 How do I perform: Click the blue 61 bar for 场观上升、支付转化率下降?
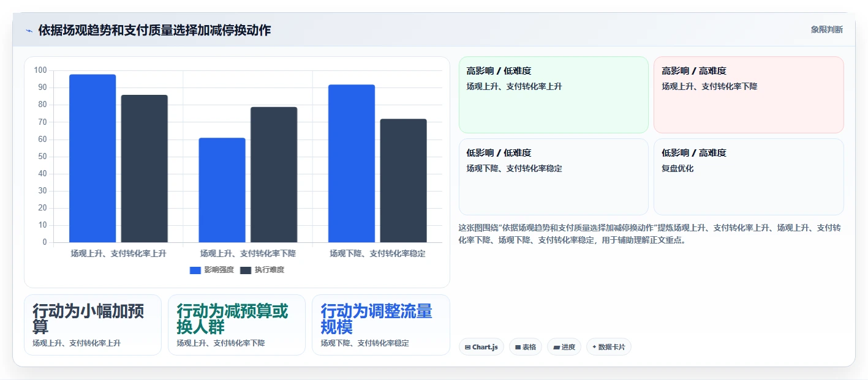(x=222, y=190)
